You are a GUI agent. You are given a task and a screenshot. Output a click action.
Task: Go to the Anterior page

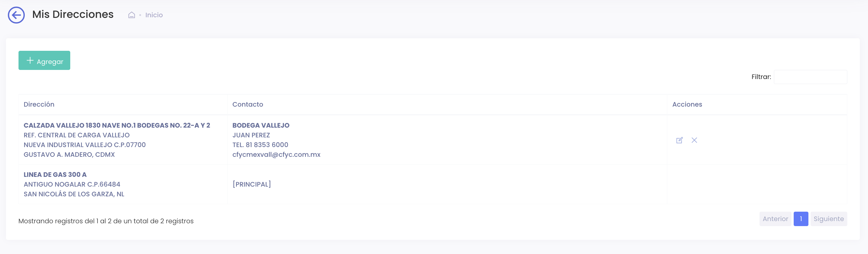pyautogui.click(x=775, y=219)
